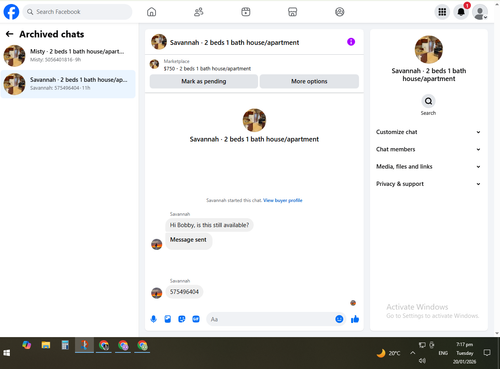Toggle the conversation information icon
The width and height of the screenshot is (500, 369).
tap(351, 42)
